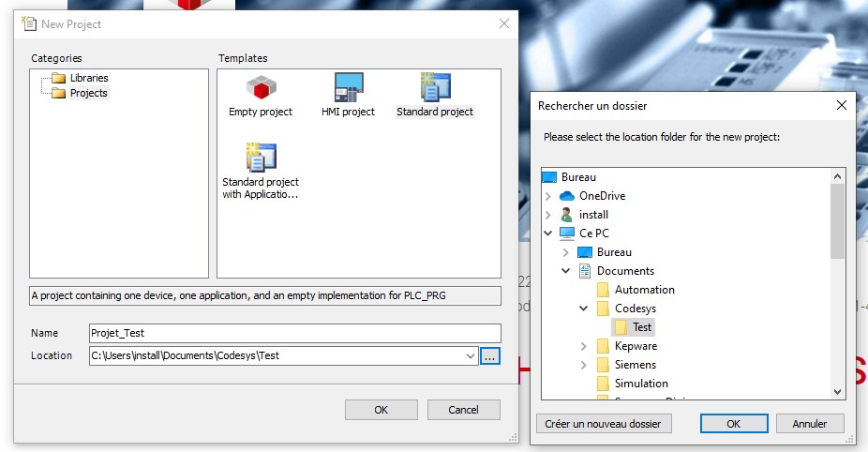Click Annuler in folder browser dialog
This screenshot has height=452, width=868.
tap(809, 424)
